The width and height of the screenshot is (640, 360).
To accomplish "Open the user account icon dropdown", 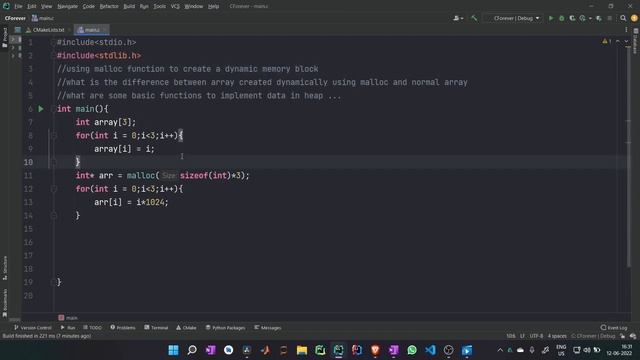I will (x=458, y=18).
